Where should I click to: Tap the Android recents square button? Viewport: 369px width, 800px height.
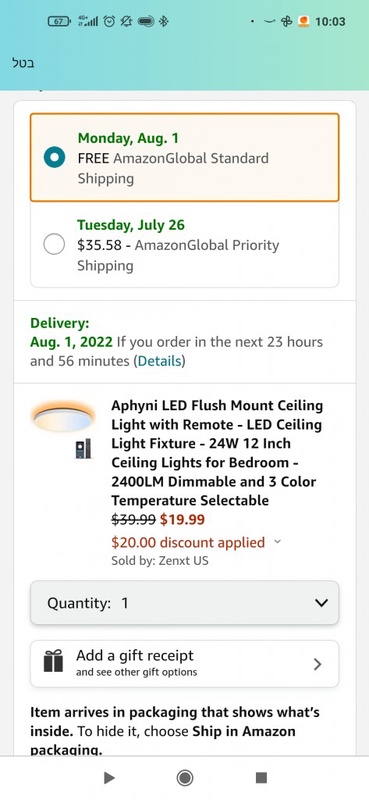coord(261,778)
